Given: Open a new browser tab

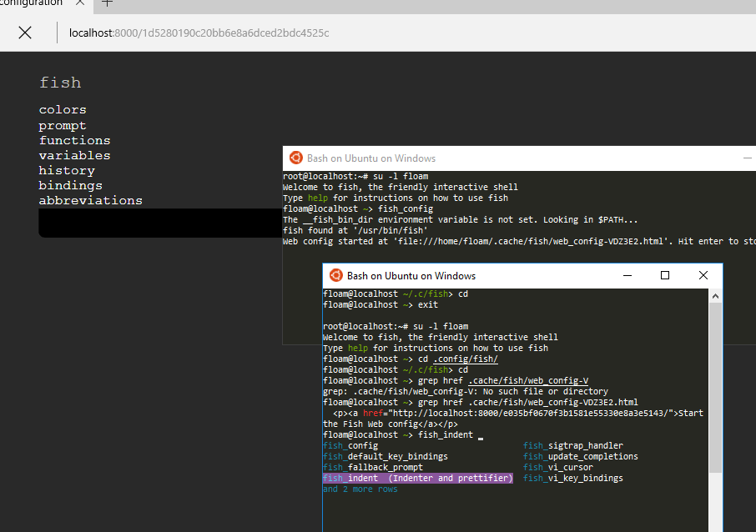Looking at the screenshot, I should point(107,3).
